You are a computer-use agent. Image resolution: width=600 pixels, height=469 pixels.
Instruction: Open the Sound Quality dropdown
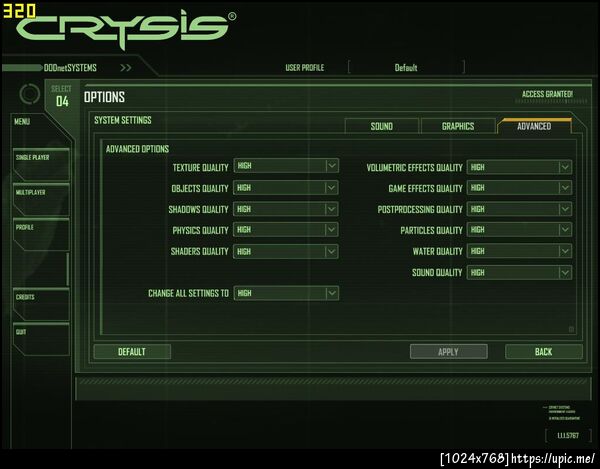point(519,273)
